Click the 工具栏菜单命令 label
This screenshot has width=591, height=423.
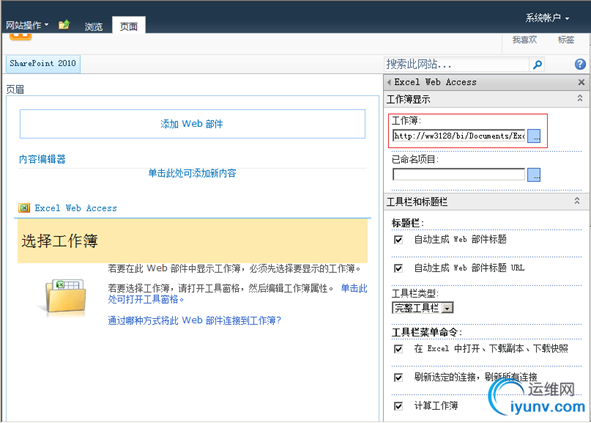pos(427,332)
